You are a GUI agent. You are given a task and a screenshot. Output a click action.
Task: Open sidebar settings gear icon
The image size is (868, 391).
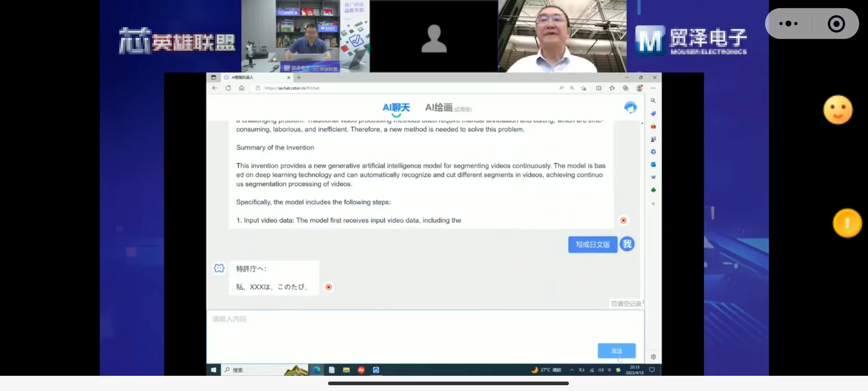point(653,357)
